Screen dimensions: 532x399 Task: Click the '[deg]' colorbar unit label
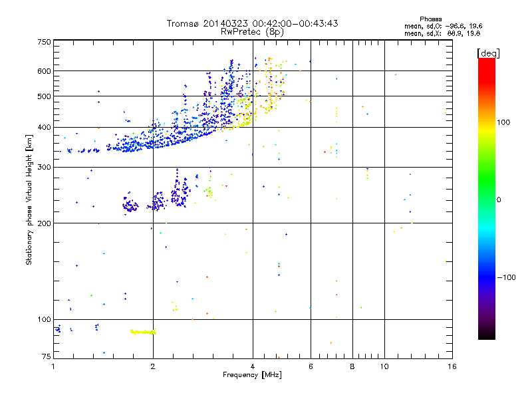(488, 53)
